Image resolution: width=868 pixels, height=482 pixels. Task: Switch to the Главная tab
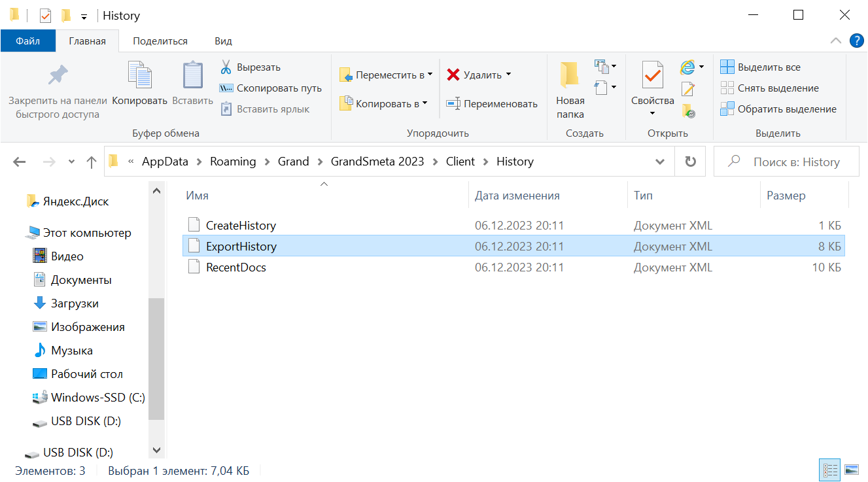[x=88, y=41]
